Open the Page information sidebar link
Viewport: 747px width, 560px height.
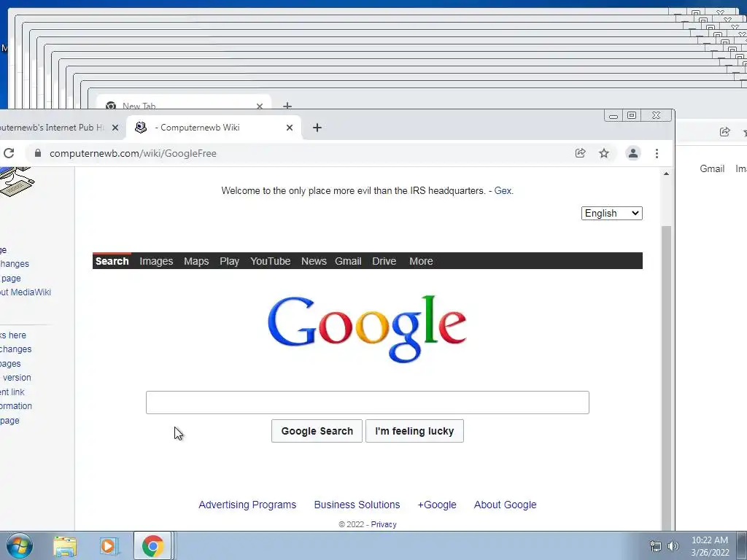pyautogui.click(x=16, y=405)
